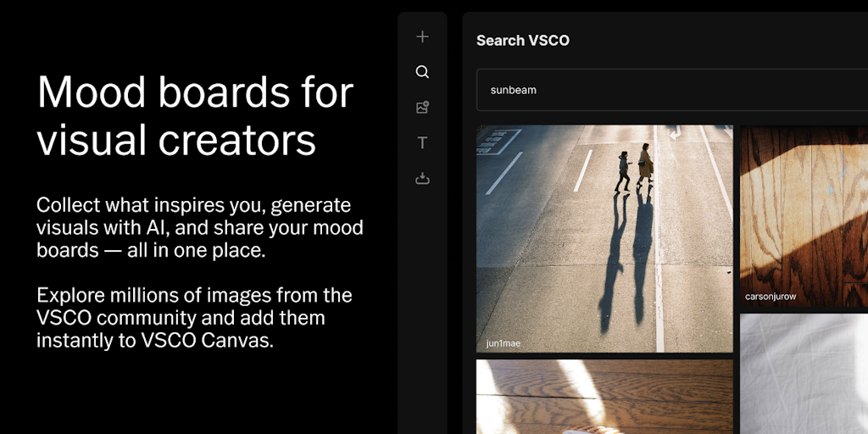868x434 pixels.
Task: Select the street shadows photo by jun1mae
Action: (x=604, y=238)
